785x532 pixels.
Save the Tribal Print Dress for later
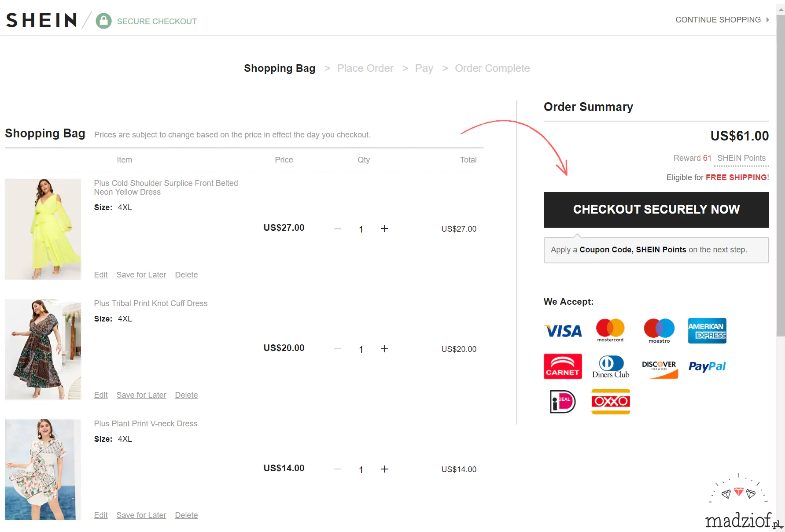click(x=141, y=395)
